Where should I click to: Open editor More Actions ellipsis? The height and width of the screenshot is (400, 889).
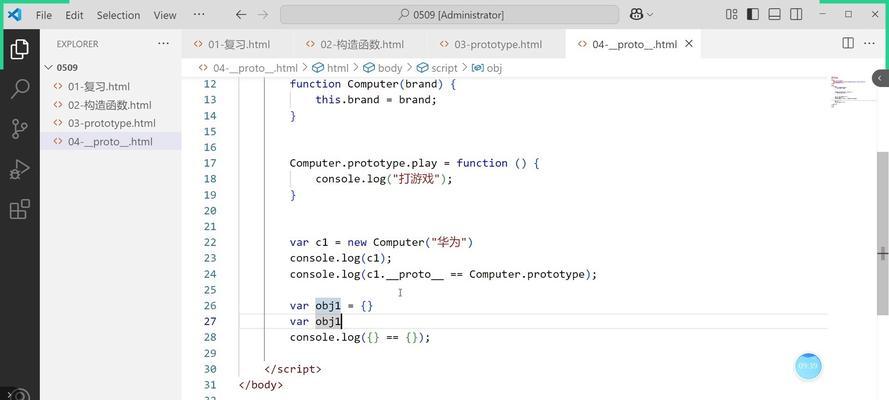click(869, 43)
